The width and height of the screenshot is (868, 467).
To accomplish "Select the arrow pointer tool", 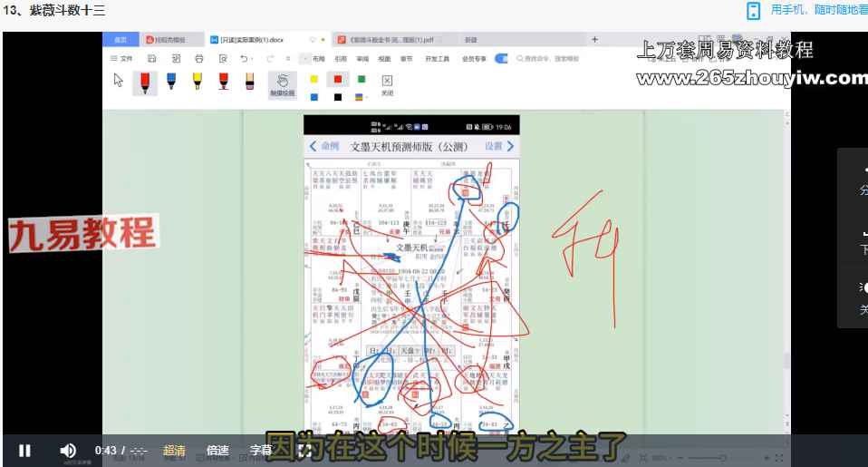I will coord(119,81).
